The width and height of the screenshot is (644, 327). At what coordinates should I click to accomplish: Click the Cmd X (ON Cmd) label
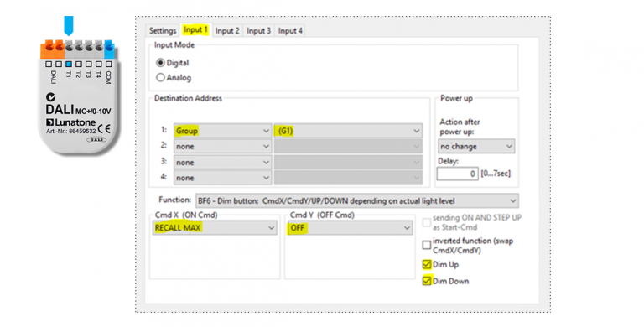point(186,215)
